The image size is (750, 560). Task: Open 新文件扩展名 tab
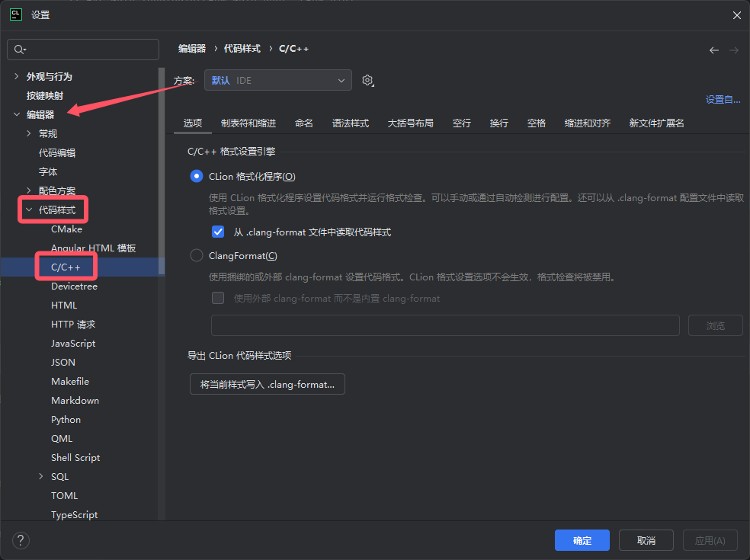[656, 123]
